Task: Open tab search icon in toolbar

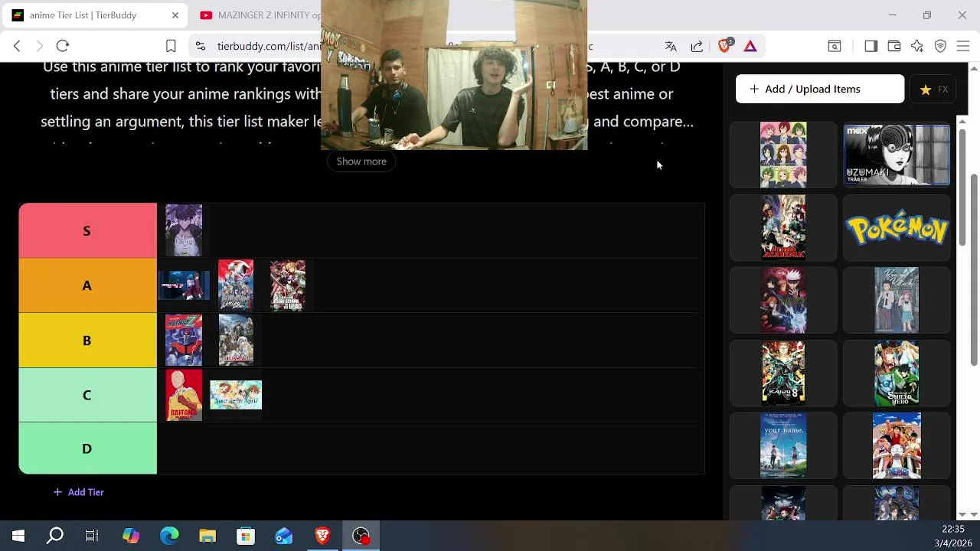Action: [x=835, y=46]
